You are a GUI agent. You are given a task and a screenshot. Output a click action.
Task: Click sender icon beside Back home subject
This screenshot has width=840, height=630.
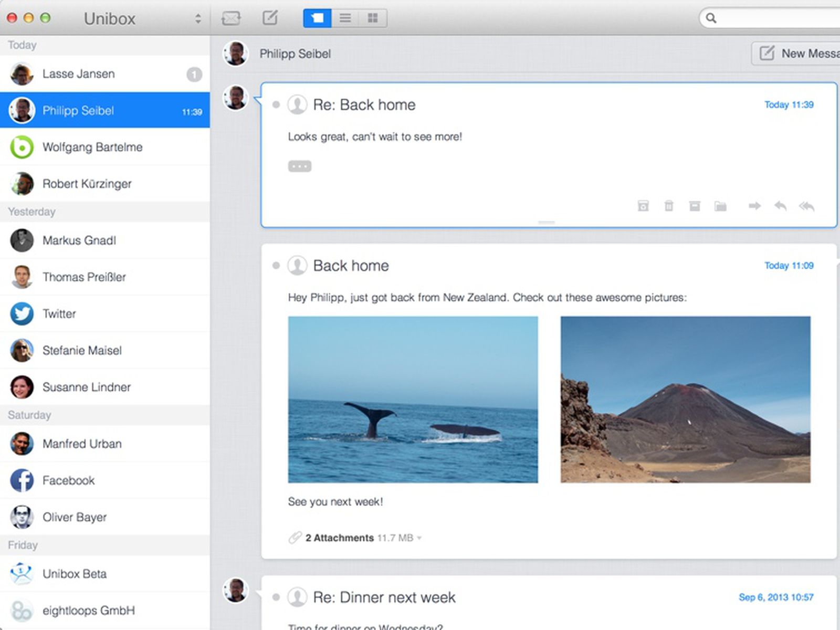tap(297, 266)
